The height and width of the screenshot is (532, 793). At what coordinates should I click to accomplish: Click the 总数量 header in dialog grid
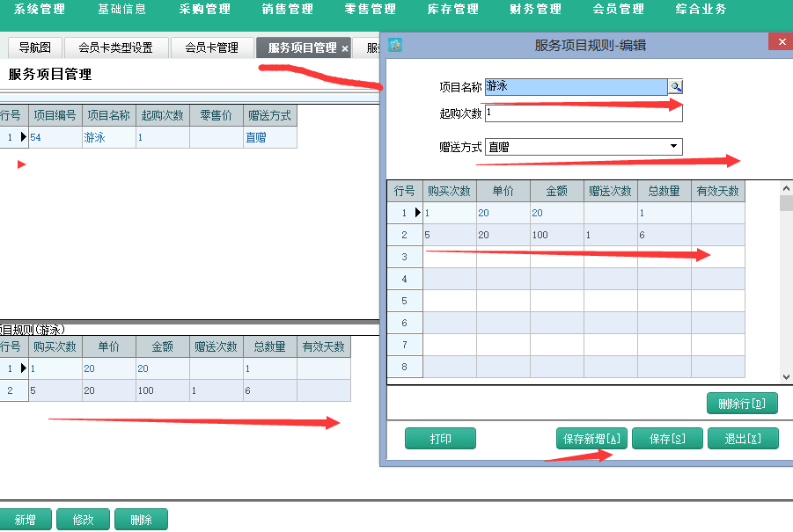pos(664,191)
